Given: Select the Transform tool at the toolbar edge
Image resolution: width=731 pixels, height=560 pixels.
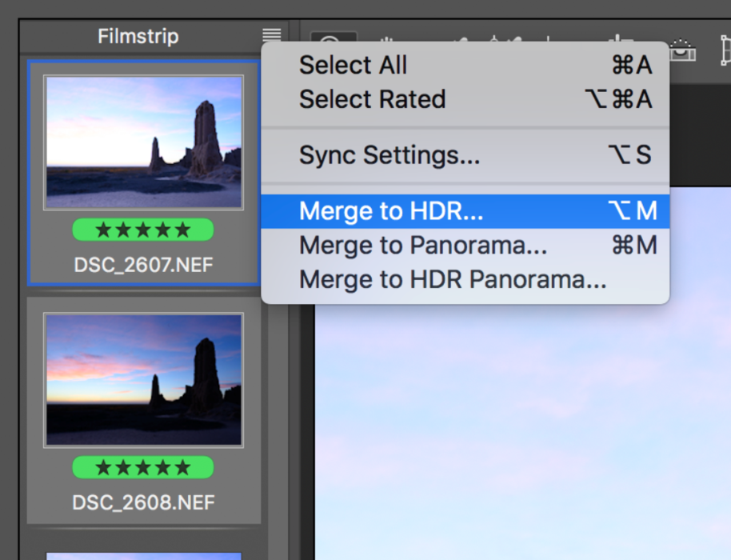Looking at the screenshot, I should tap(725, 50).
